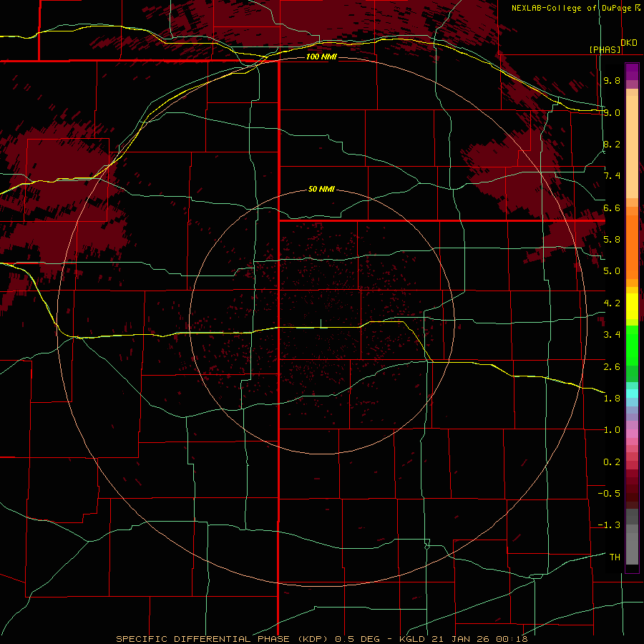Click the 50 NMI range ring label
Screen dimensions: 644x644
click(321, 189)
